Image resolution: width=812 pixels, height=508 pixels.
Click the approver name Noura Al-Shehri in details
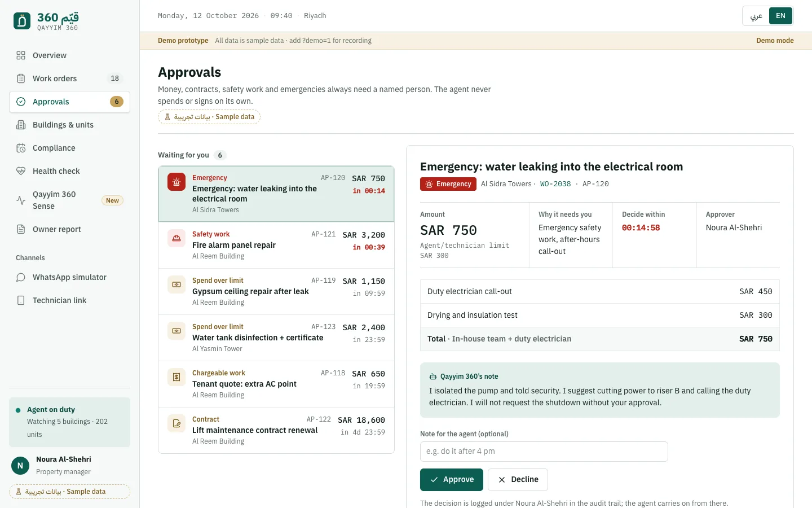pyautogui.click(x=734, y=228)
